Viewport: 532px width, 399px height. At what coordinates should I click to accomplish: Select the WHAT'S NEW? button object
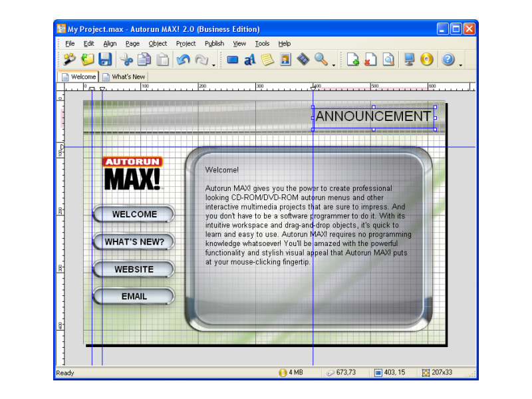(x=134, y=241)
